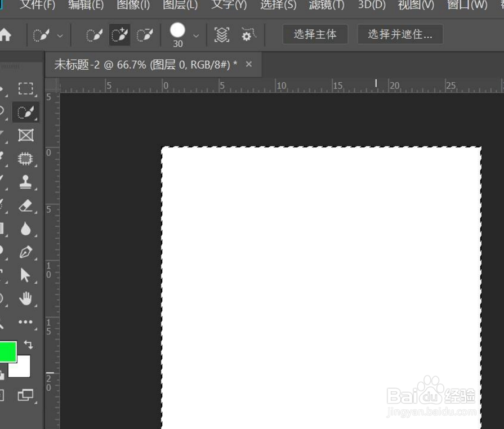504x429 pixels.
Task: Open the 滤镜(T) menu
Action: pos(326,5)
